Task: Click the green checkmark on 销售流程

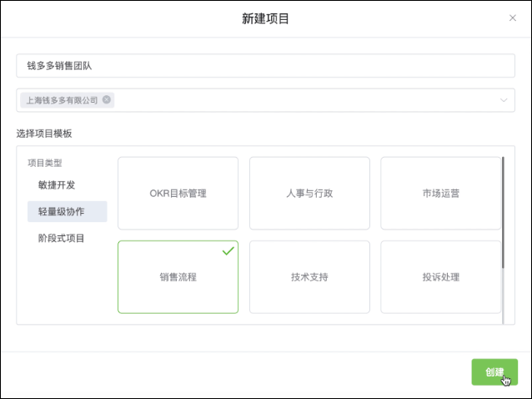Action: pyautogui.click(x=228, y=250)
